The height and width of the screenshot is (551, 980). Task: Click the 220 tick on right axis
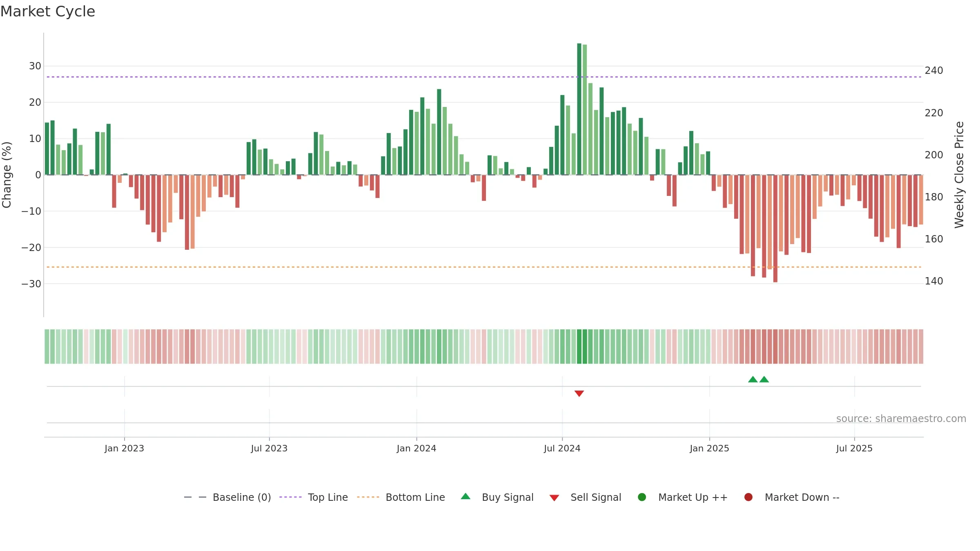pos(934,113)
